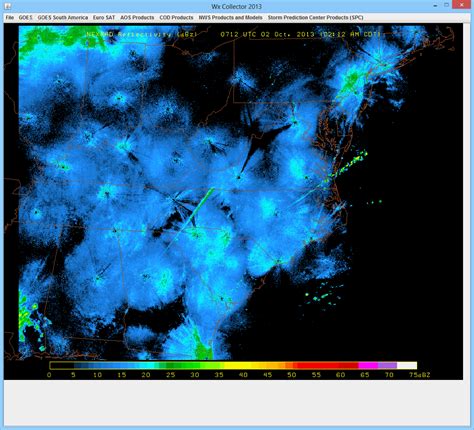Viewport: 474px width, 430px height.
Task: Open the Euro SAT menu
Action: pyautogui.click(x=104, y=17)
